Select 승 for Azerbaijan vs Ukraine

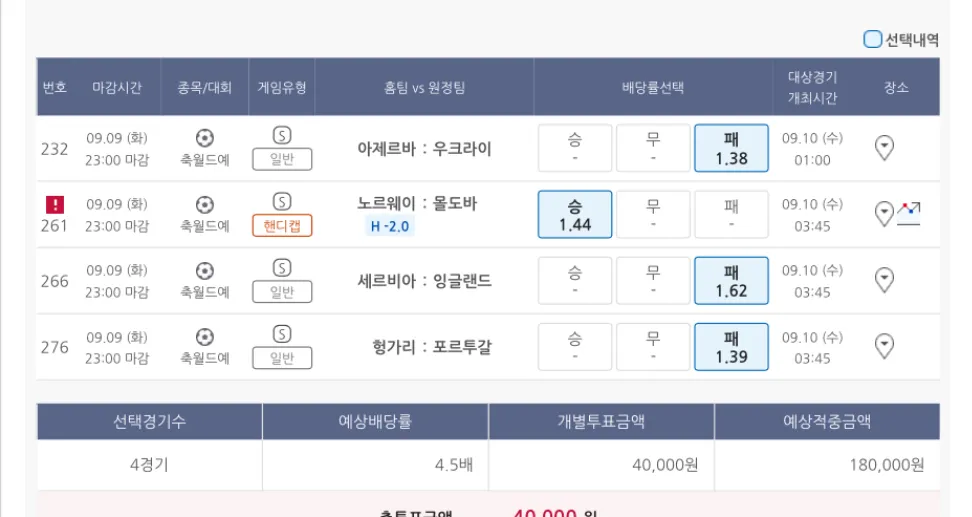575,148
